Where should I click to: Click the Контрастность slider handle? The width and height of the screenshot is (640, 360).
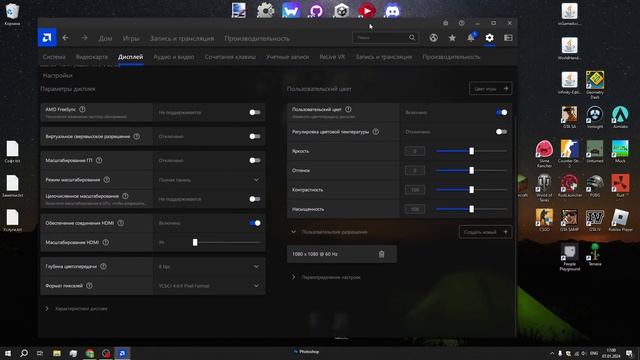point(471,189)
